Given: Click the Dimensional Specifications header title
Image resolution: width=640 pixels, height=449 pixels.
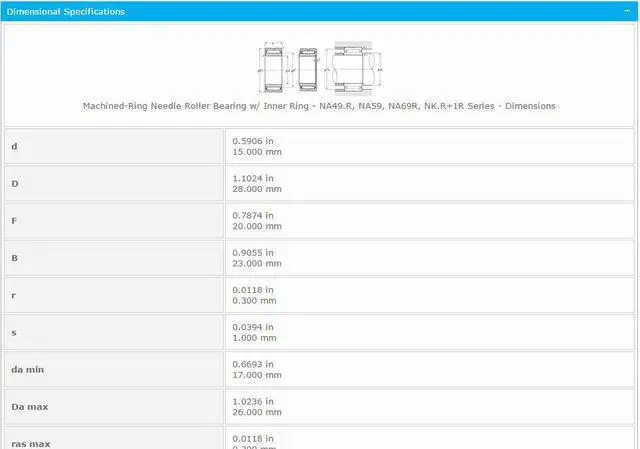Looking at the screenshot, I should [x=66, y=12].
